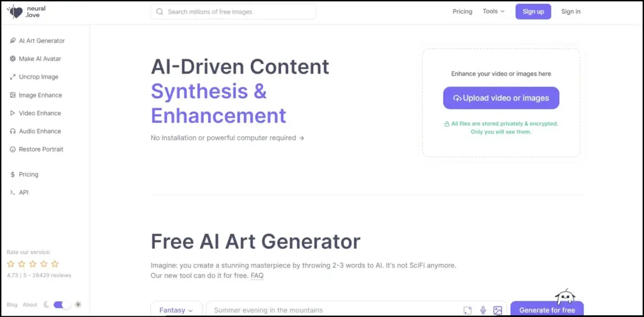This screenshot has height=317, width=644.
Task: Open the FAQ link
Action: (257, 275)
